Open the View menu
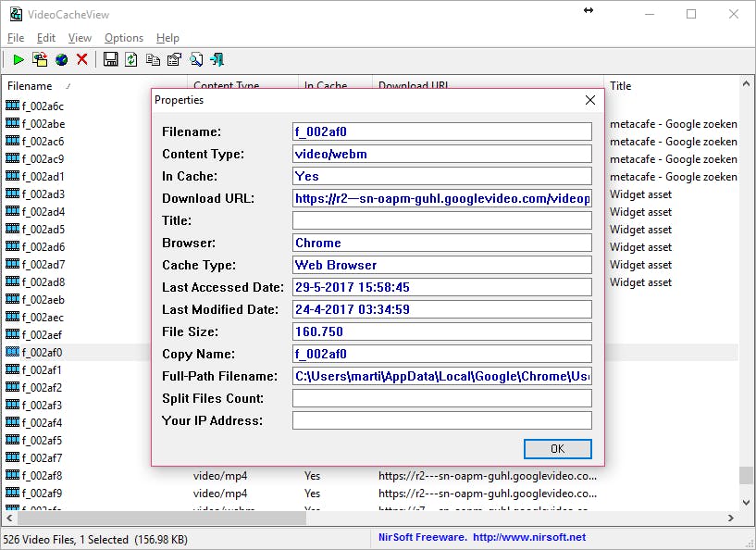Viewport: 756px width, 550px height. tap(80, 38)
